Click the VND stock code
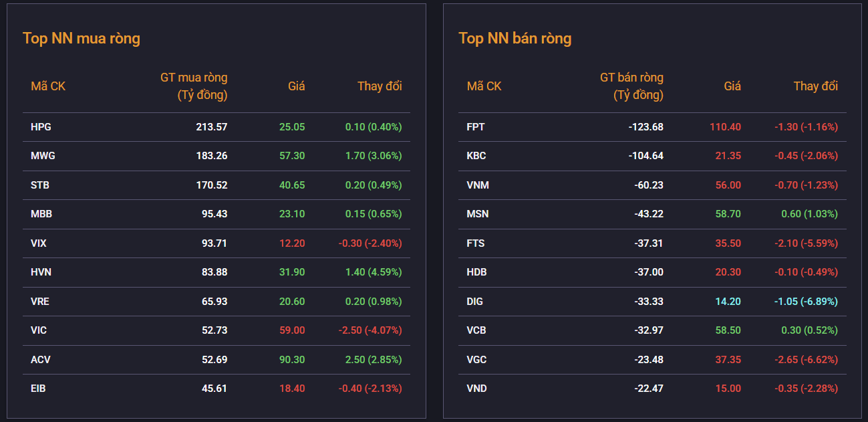 [x=477, y=388]
